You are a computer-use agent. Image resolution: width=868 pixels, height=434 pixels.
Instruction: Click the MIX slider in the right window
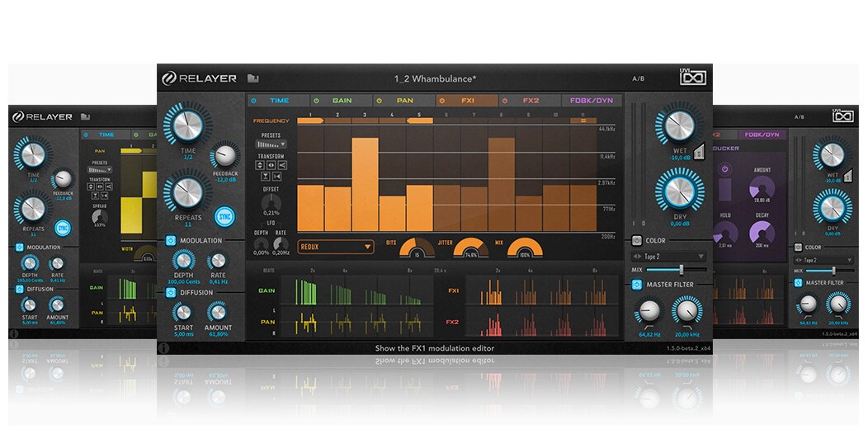[x=830, y=271]
